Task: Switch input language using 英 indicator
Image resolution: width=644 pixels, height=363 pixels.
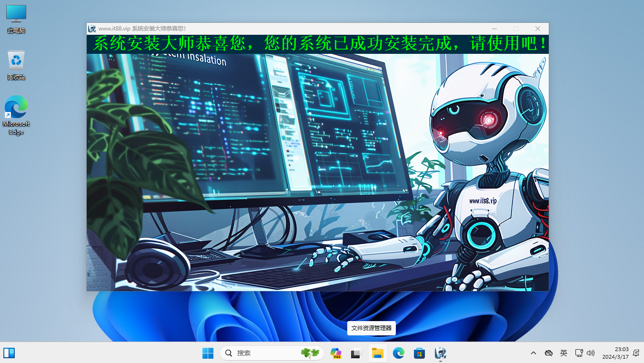Action: point(563,353)
